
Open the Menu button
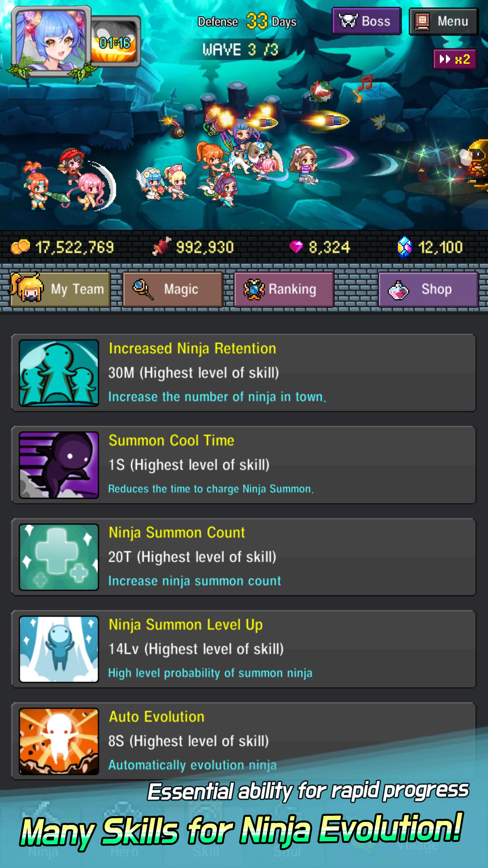[x=444, y=21]
